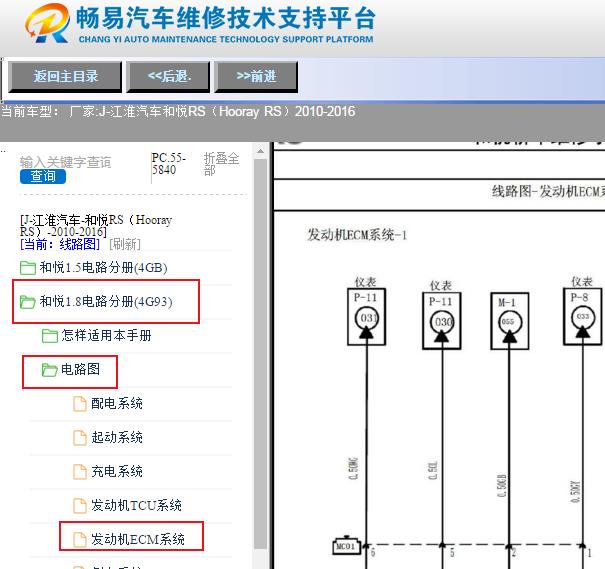Click the MC01 connector label in the diagram
605x569 pixels.
coord(346,545)
